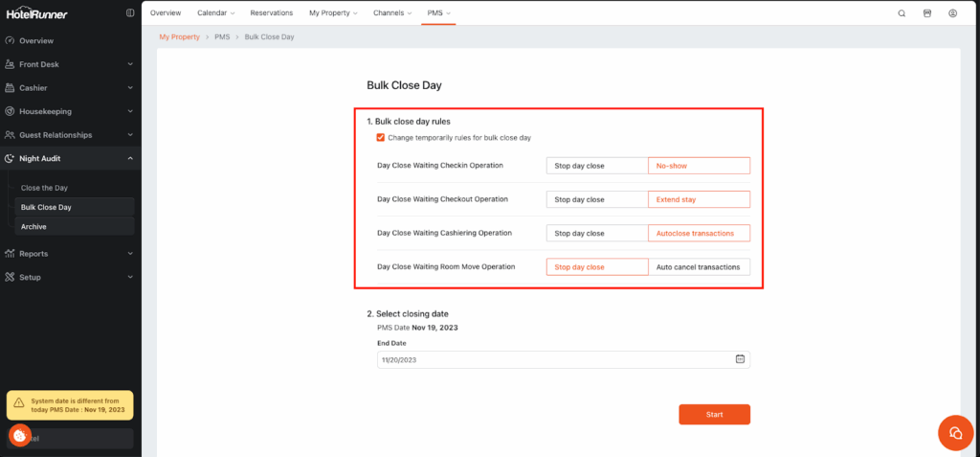Select Archive in Night Audit menu
The image size is (980, 457).
point(33,227)
